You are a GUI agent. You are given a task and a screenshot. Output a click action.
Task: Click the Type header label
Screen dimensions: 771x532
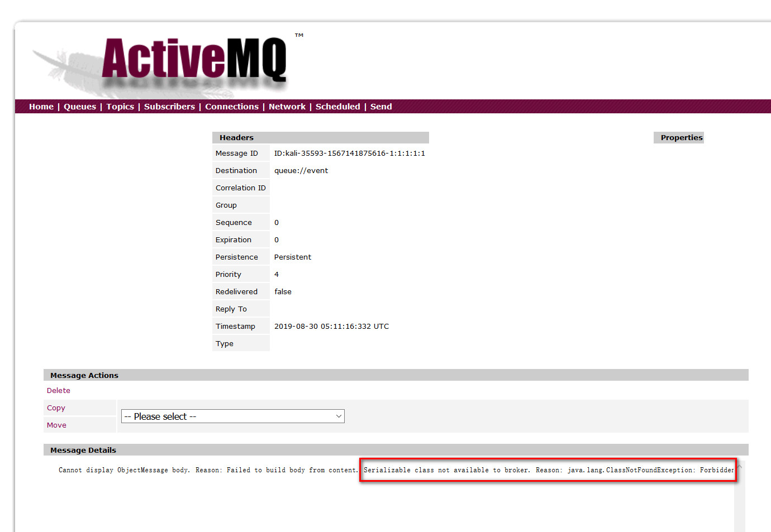(225, 344)
